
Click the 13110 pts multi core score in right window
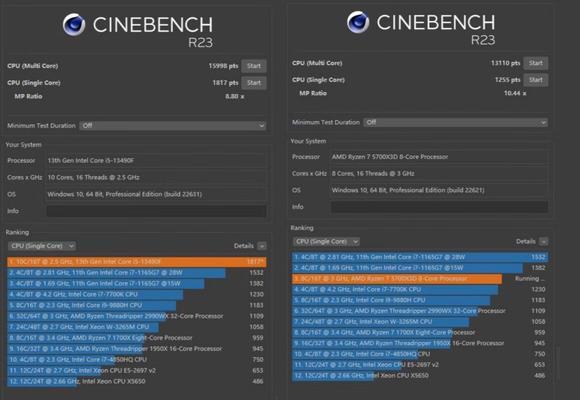click(x=506, y=63)
